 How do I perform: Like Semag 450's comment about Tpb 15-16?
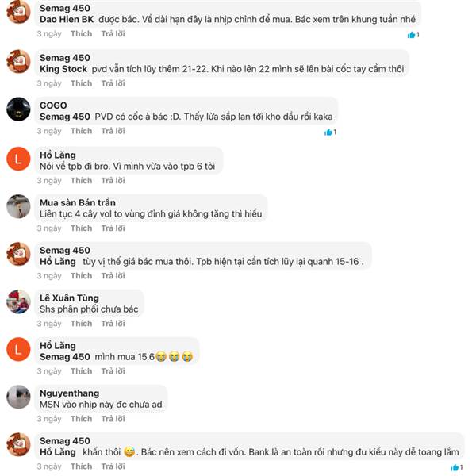82,276
